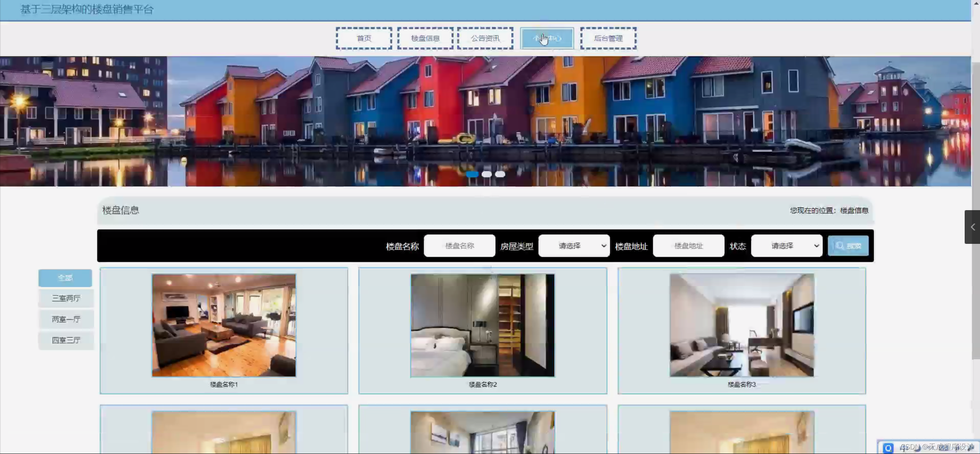Go to 楼盘信息 navigation tab
980x454 pixels.
click(x=425, y=38)
